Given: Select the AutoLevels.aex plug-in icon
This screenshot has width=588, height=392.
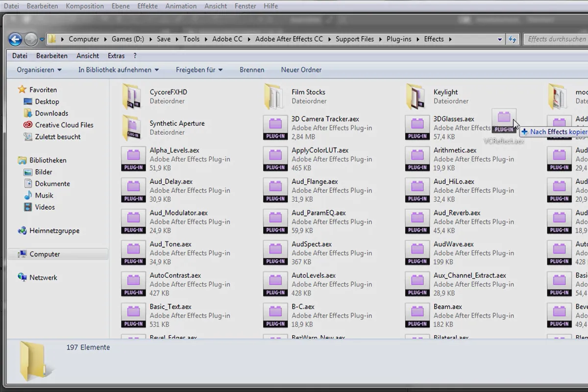Looking at the screenshot, I should point(275,285).
